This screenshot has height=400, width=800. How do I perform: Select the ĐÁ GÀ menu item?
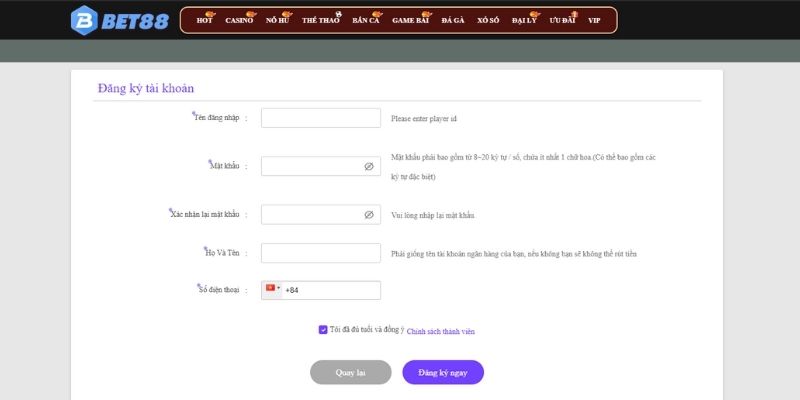coord(452,21)
